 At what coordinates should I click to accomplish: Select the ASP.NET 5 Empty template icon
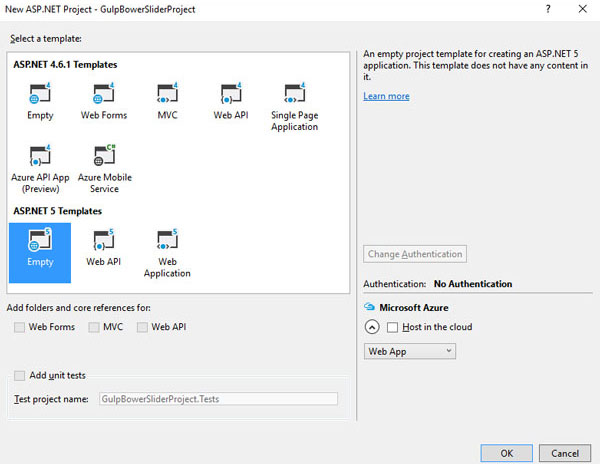pos(40,240)
